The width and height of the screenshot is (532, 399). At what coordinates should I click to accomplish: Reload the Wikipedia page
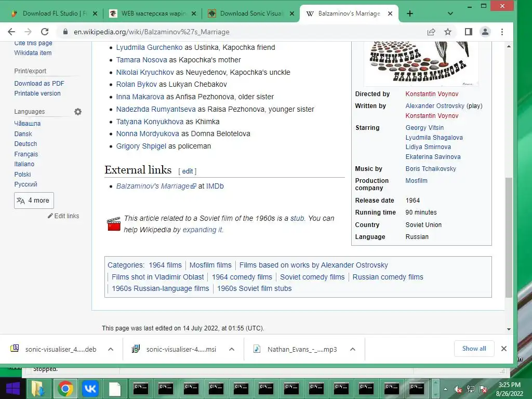pos(45,32)
